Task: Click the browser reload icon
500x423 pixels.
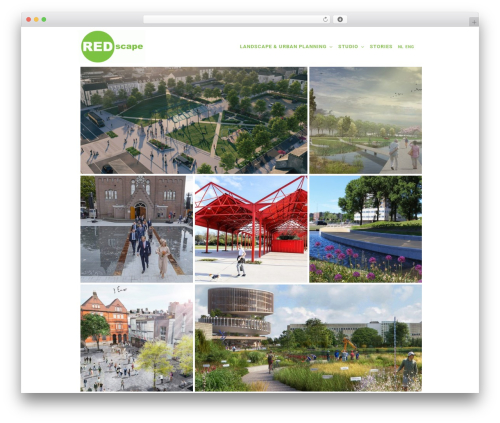Action: click(x=325, y=20)
